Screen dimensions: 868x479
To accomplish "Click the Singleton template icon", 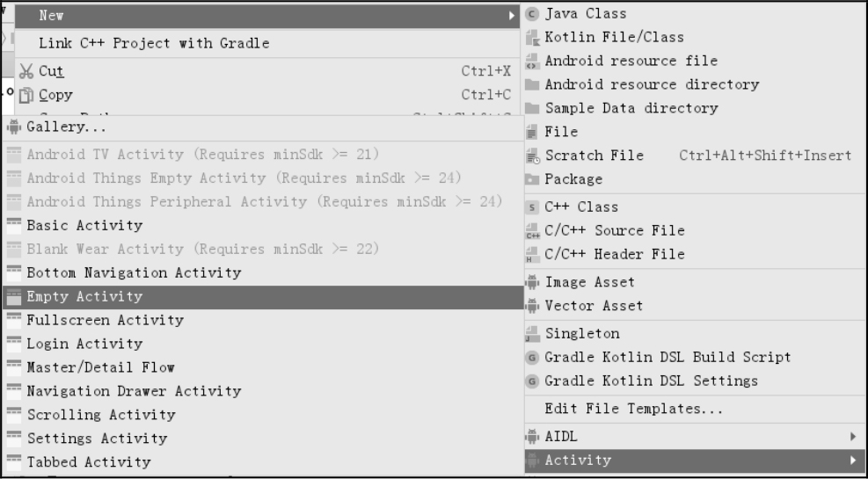I will point(531,334).
